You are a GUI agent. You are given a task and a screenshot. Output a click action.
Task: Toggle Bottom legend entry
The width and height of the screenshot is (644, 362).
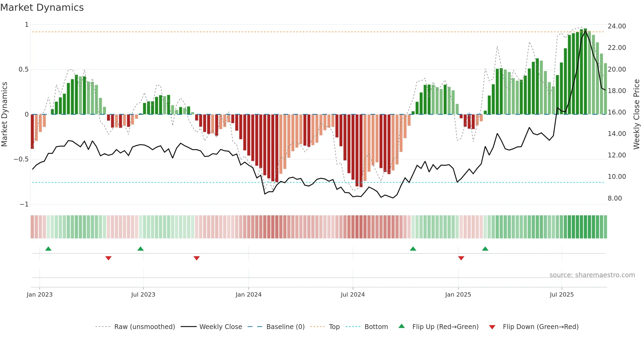pyautogui.click(x=367, y=327)
